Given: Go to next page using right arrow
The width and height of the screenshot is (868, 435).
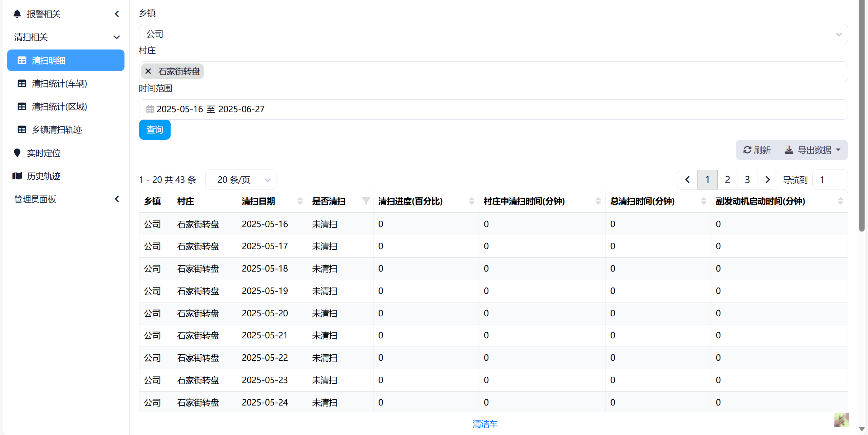Looking at the screenshot, I should pos(768,180).
